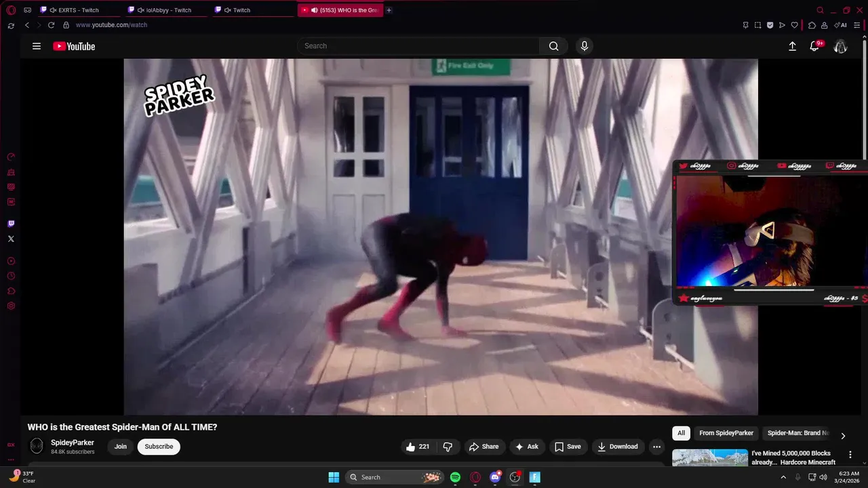Viewport: 868px width, 488px height.
Task: Open the Opera AI assistant button
Action: pos(842,25)
